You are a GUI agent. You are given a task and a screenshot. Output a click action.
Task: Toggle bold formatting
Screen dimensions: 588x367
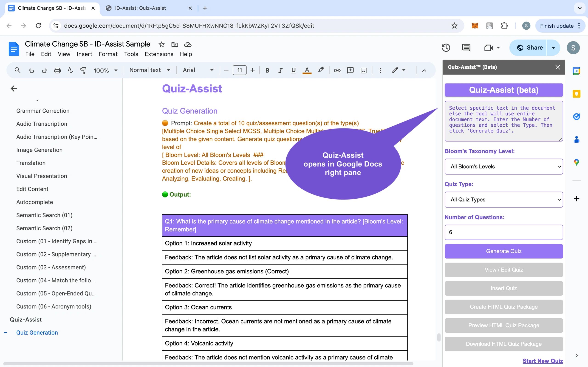[267, 70]
